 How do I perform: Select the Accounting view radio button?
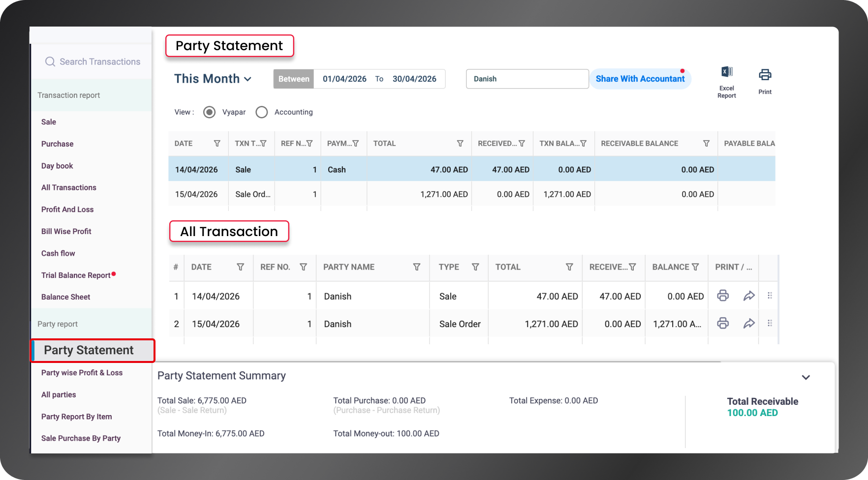click(262, 112)
